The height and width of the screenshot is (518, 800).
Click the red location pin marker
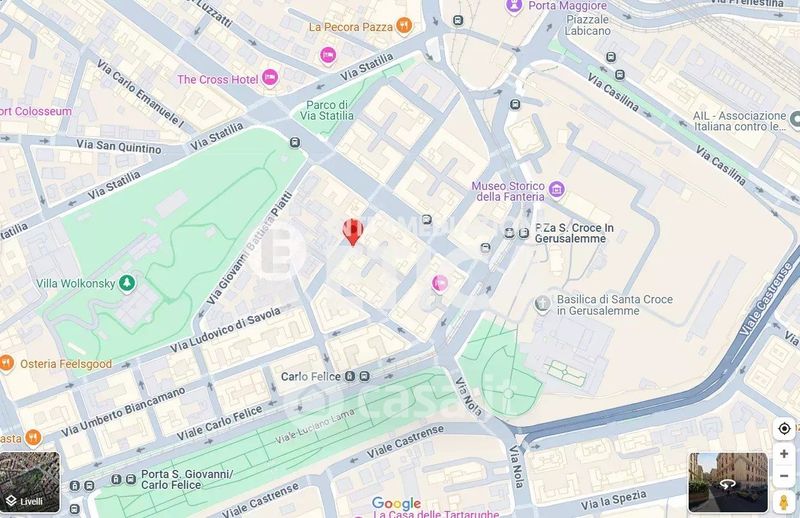coord(352,232)
